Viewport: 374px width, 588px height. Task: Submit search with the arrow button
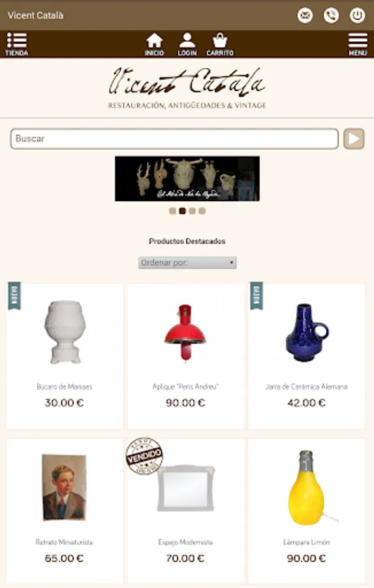click(x=354, y=139)
